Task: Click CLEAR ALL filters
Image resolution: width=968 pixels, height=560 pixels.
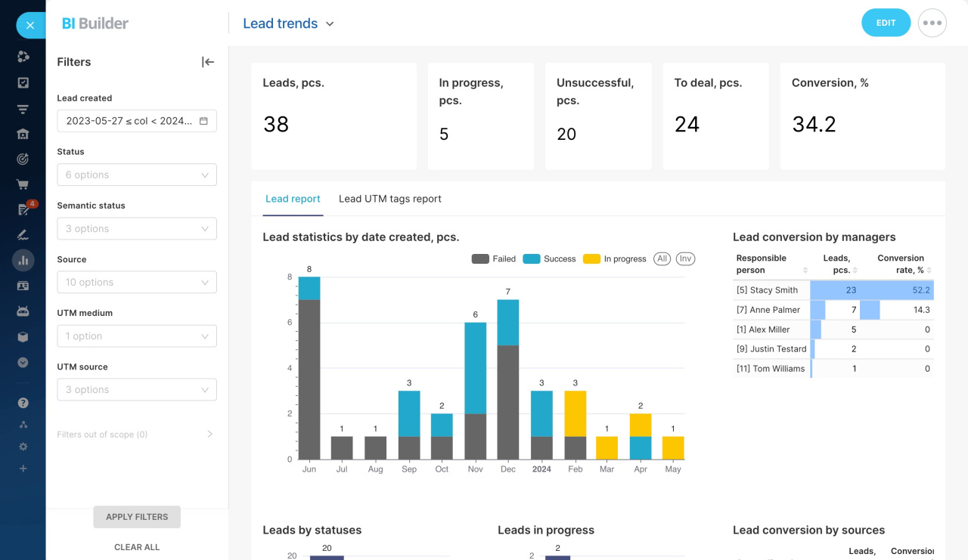Action: click(x=137, y=547)
